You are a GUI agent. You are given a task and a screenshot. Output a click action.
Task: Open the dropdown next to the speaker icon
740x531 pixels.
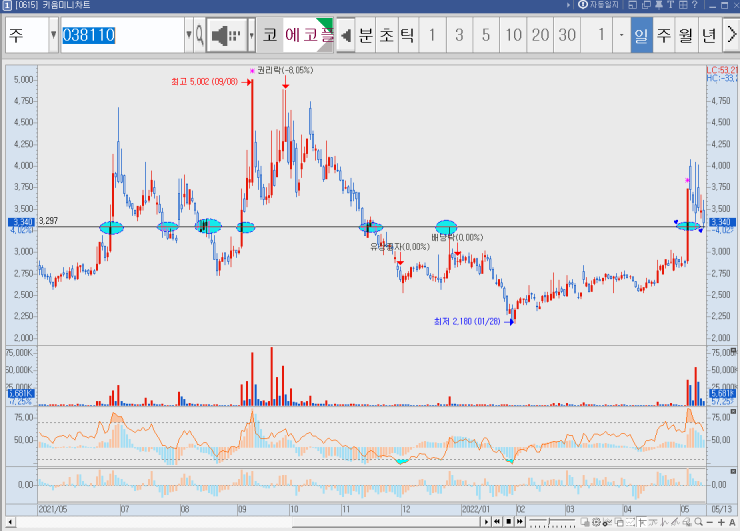click(252, 35)
